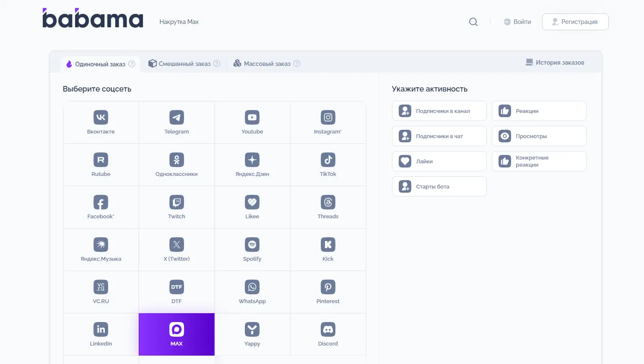The width and height of the screenshot is (644, 364).
Task: Select the Pinterest network icon
Action: [328, 288]
